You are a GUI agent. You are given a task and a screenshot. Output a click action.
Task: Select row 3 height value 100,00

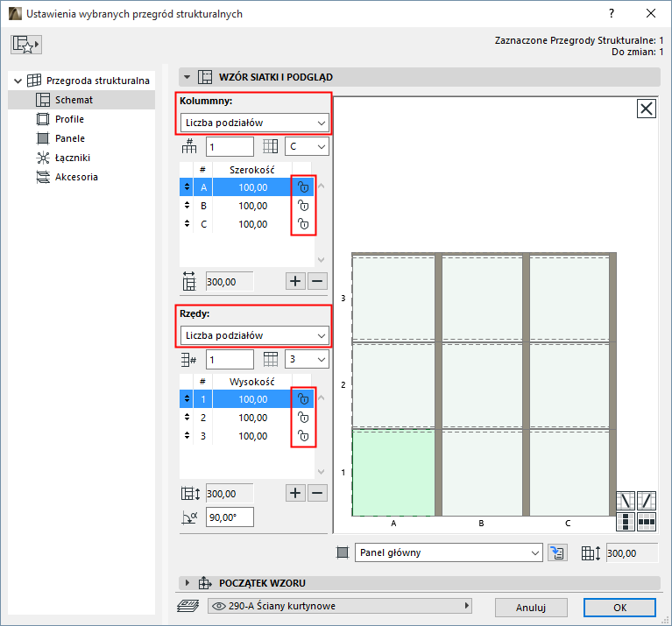coord(253,436)
